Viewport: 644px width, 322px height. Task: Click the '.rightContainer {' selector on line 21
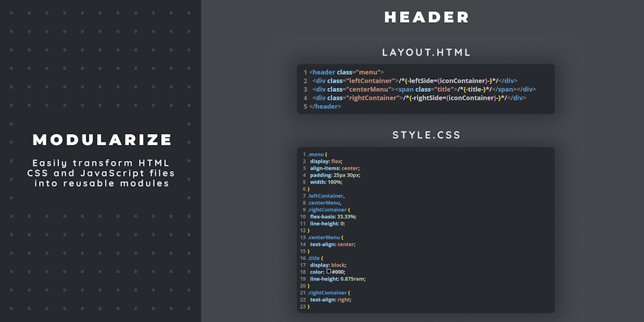pyautogui.click(x=328, y=293)
